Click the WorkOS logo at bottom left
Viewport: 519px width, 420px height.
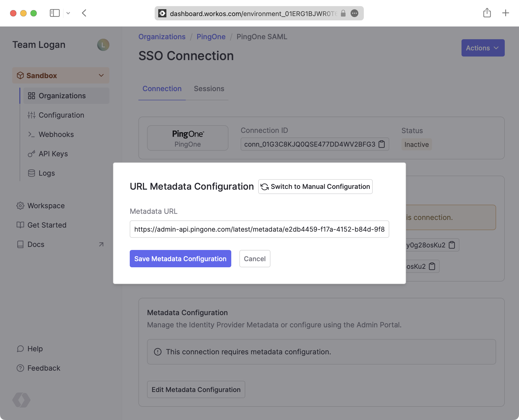21,400
